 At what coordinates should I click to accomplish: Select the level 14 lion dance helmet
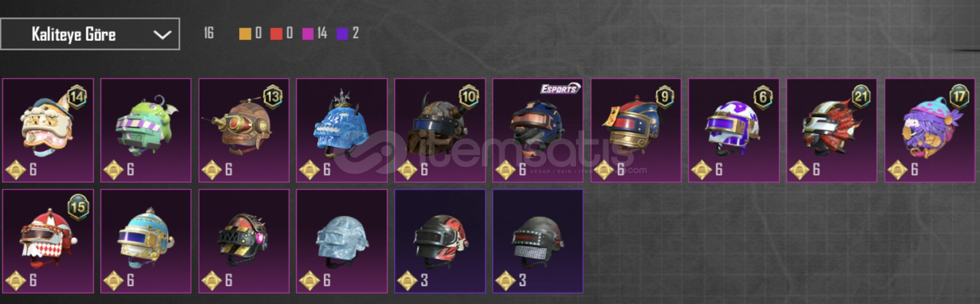48,130
